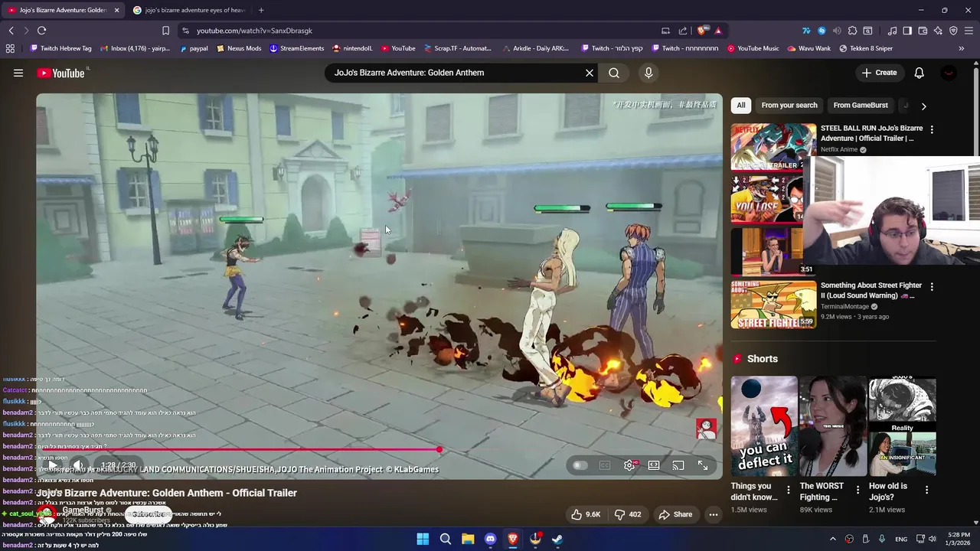Open the browser main menu
Image resolution: width=980 pixels, height=551 pixels.
969,31
